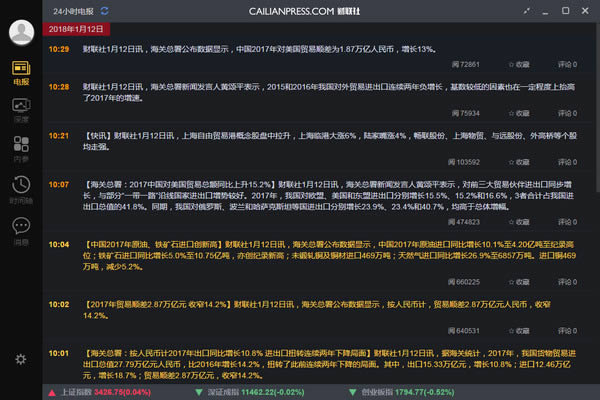600x400 pixels.
Task: Select the 2018年1月12日 date label
Action: 77,27
